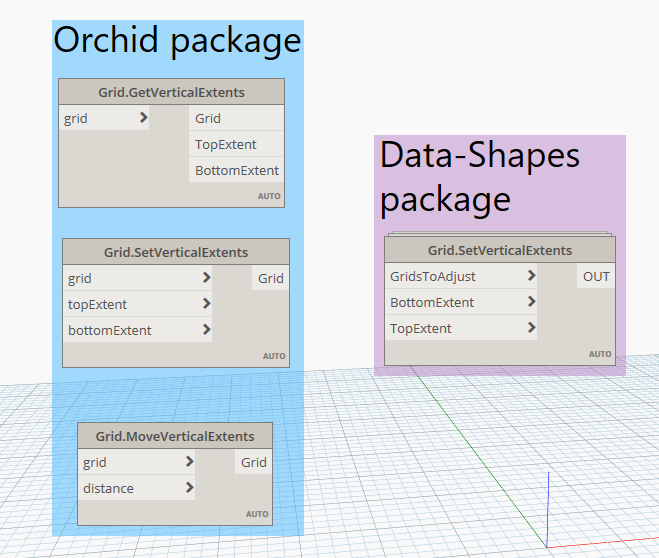Open AUTO lacing on Data-Shapes node

[600, 354]
